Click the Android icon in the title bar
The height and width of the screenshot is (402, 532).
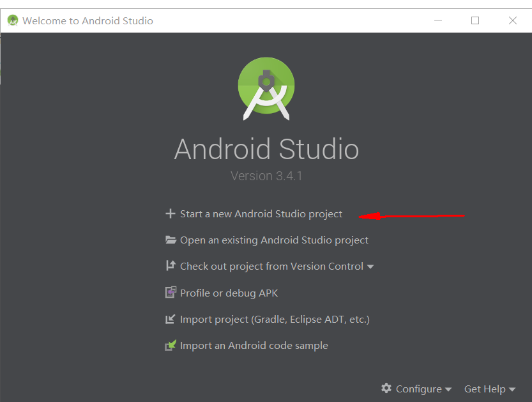coord(12,20)
